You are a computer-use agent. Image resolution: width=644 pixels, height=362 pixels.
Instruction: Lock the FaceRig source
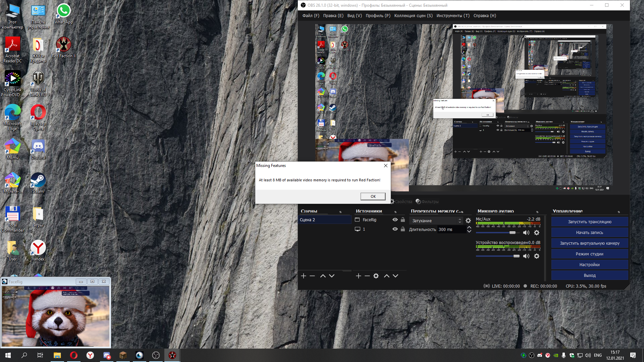[x=403, y=220]
